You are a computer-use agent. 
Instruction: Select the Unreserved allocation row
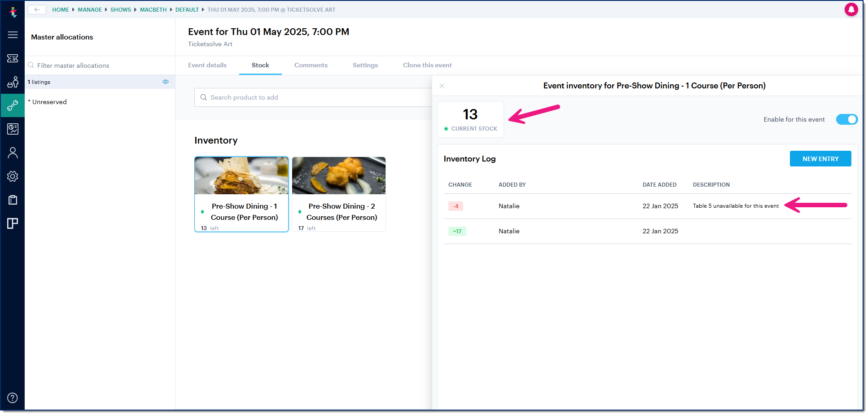click(x=100, y=102)
